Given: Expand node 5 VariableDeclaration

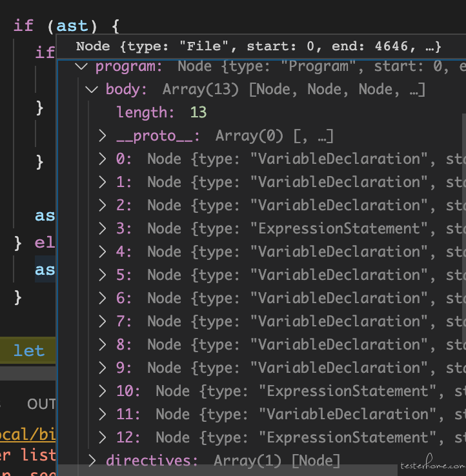Looking at the screenshot, I should point(103,275).
